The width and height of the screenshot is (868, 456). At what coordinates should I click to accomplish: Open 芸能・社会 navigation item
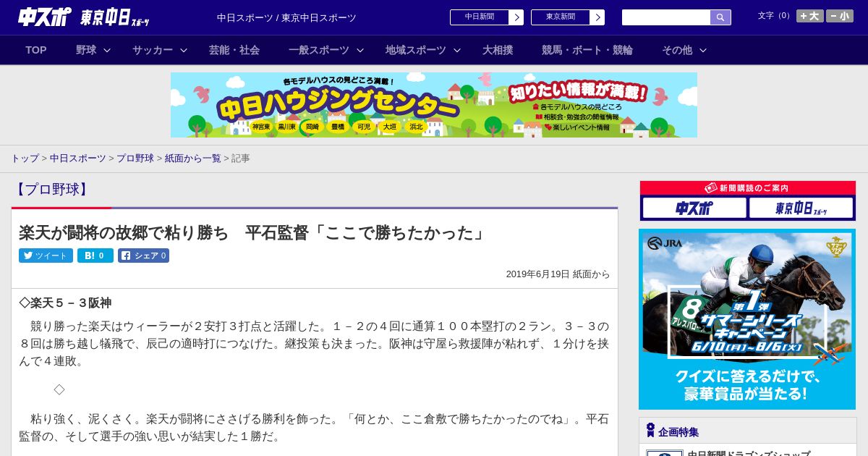point(234,50)
